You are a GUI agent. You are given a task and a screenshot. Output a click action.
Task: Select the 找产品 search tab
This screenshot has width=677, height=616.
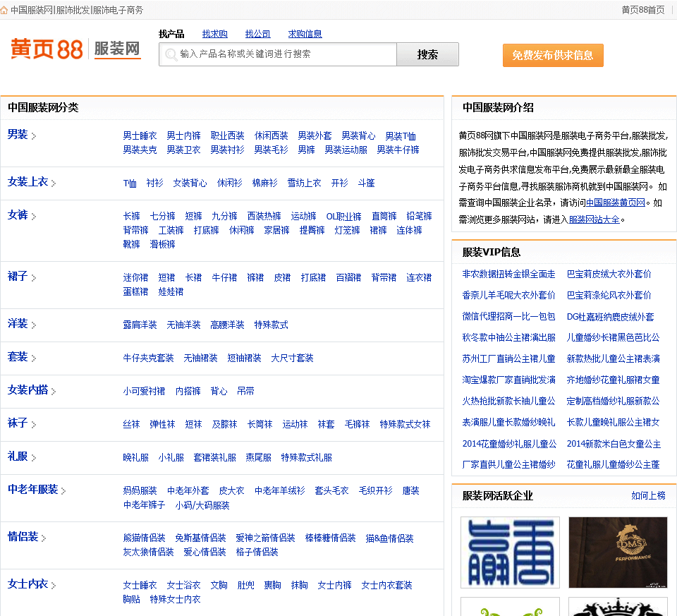click(171, 34)
